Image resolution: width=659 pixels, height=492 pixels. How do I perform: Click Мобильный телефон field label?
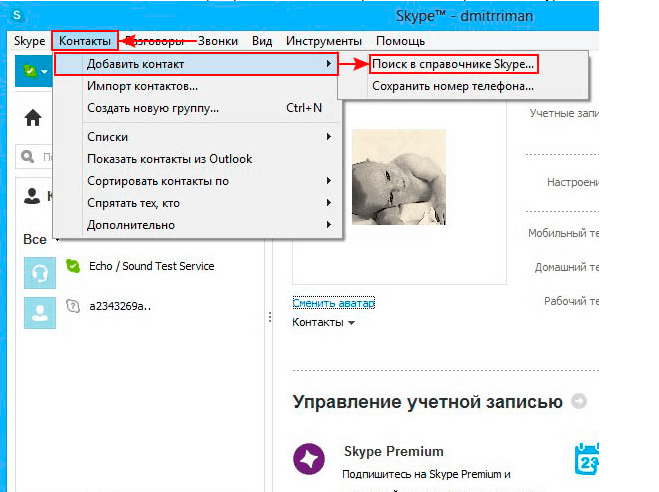(x=564, y=233)
